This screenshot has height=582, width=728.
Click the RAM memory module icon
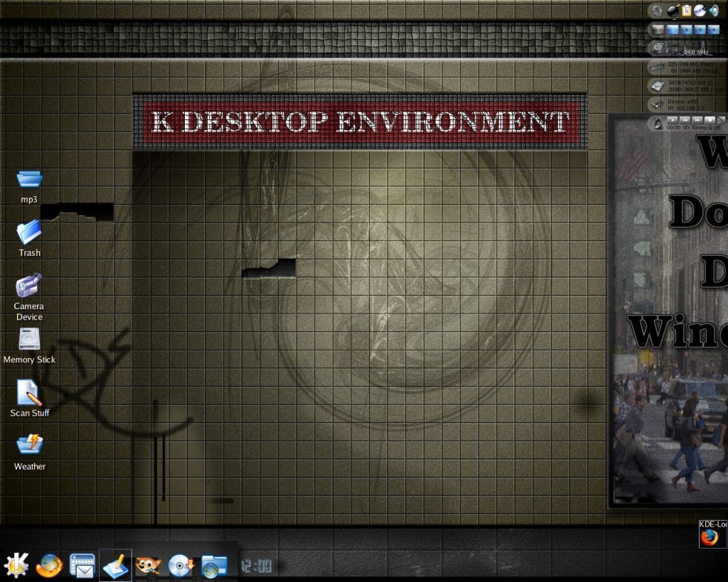pyautogui.click(x=658, y=68)
